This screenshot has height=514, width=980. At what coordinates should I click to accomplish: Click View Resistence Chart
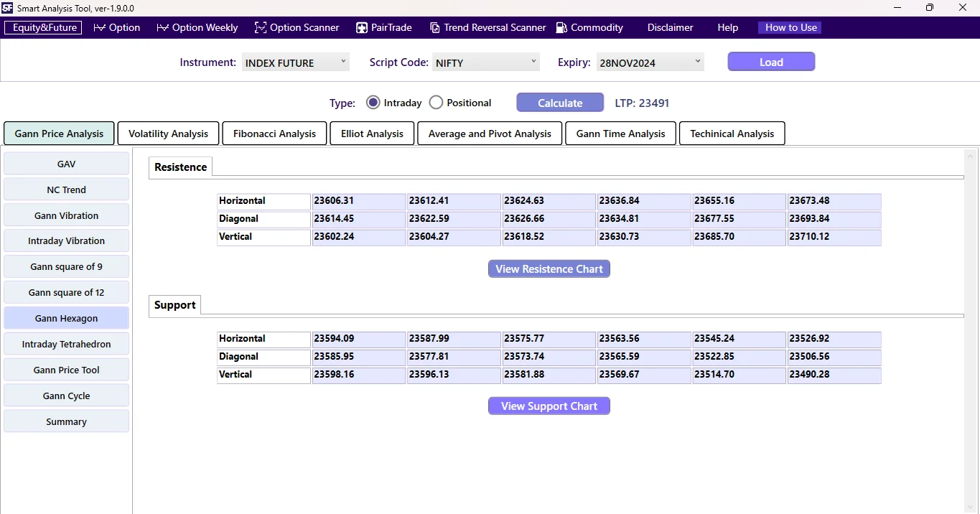pyautogui.click(x=549, y=268)
